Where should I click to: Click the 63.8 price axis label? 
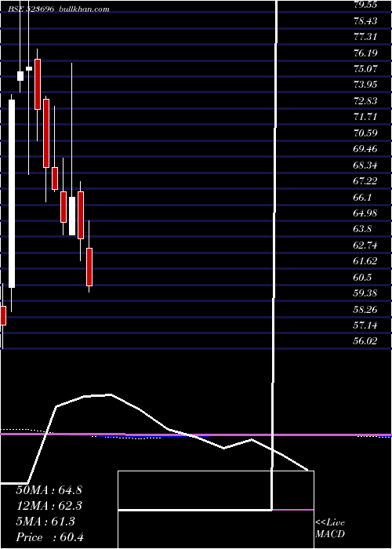coord(362,229)
